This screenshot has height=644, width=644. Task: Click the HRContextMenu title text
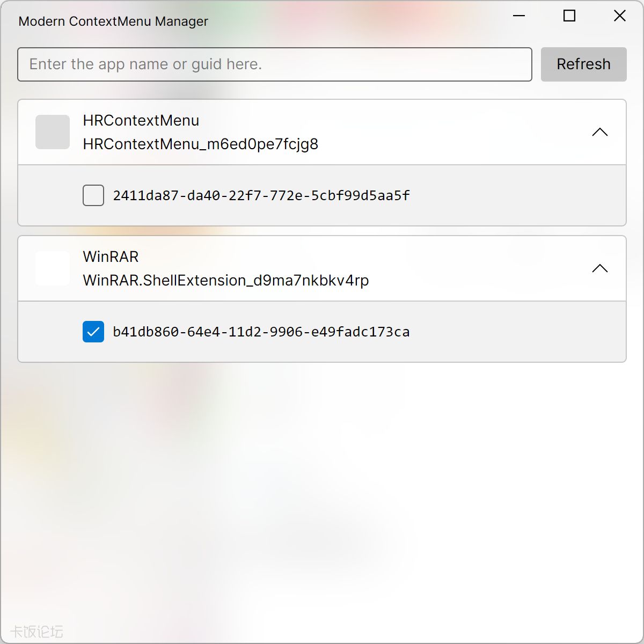click(141, 120)
